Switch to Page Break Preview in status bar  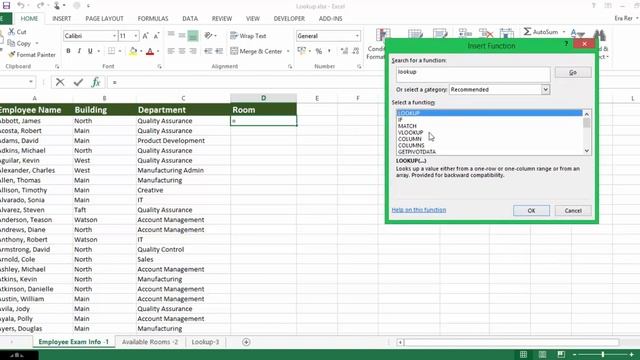561,354
